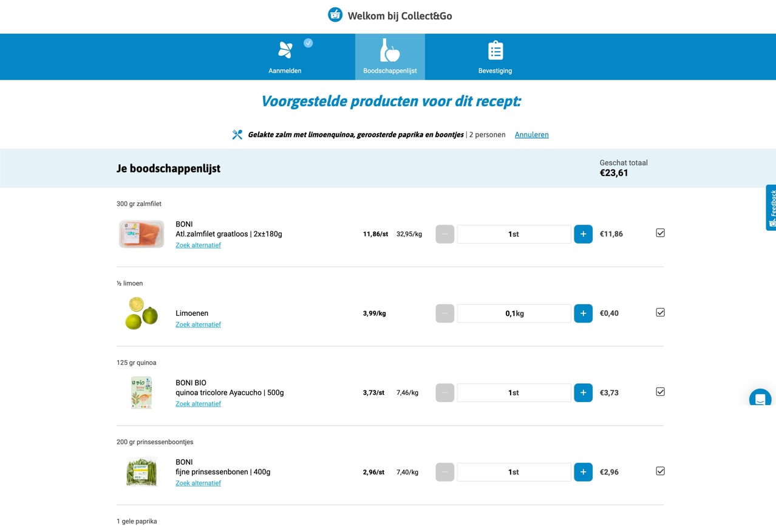Toggle the Limoenen item checkbox
This screenshot has height=532, width=776.
[x=660, y=312]
